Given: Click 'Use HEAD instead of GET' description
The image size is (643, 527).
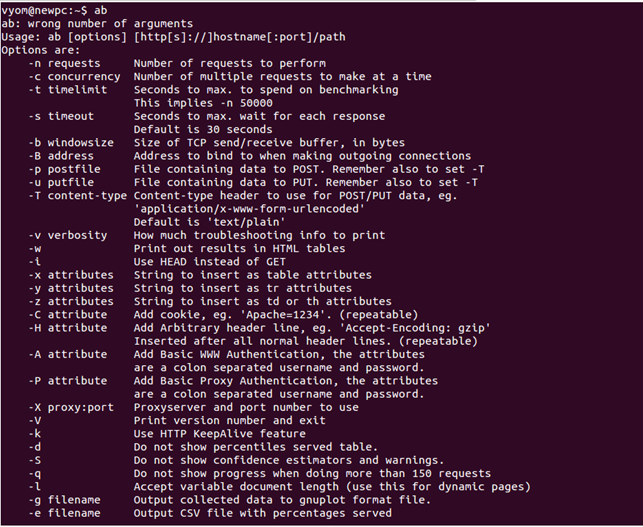Looking at the screenshot, I should click(x=210, y=262).
